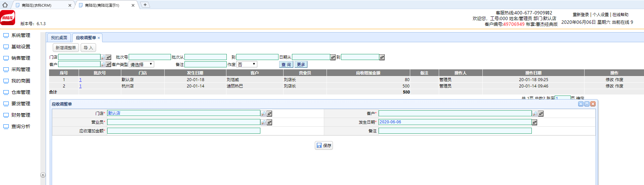Open batch link 1 in 默认店 row

81,80
